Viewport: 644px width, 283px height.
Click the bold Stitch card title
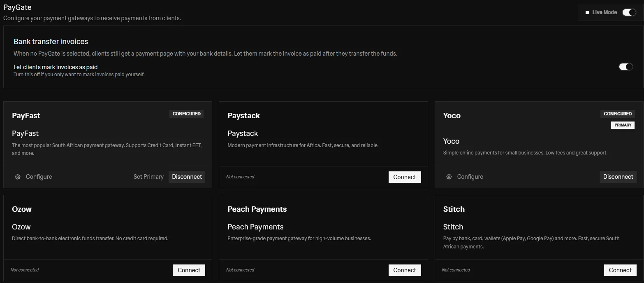(454, 209)
